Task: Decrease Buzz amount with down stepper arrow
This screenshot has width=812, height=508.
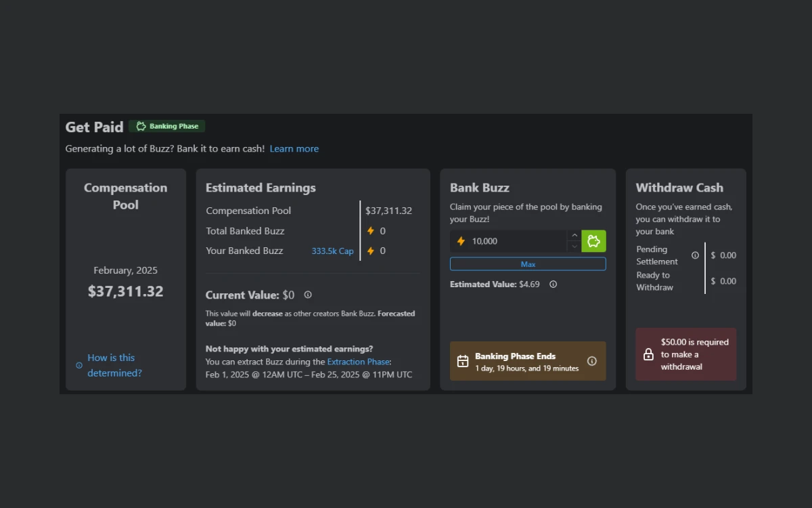Action: 574,247
